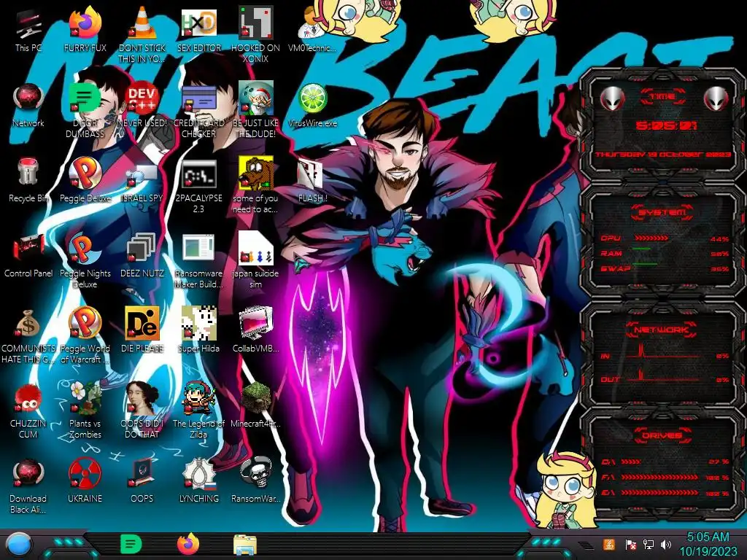Click the right alien head on Time widget

click(716, 98)
